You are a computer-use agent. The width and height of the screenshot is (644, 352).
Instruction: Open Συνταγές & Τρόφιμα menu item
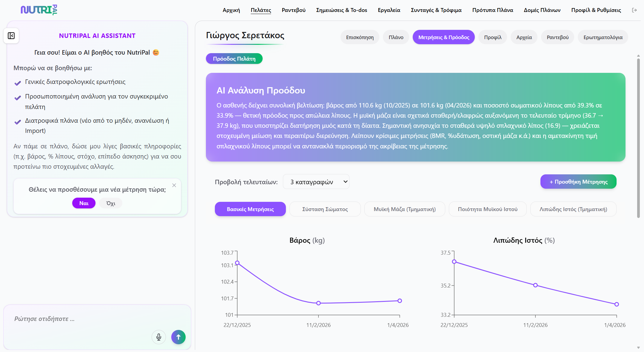pyautogui.click(x=436, y=10)
